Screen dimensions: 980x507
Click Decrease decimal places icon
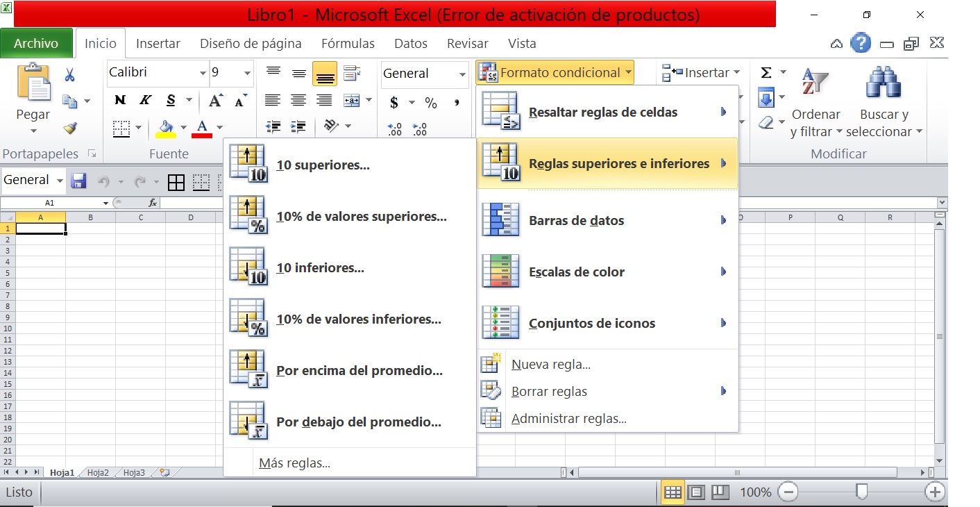click(x=419, y=129)
